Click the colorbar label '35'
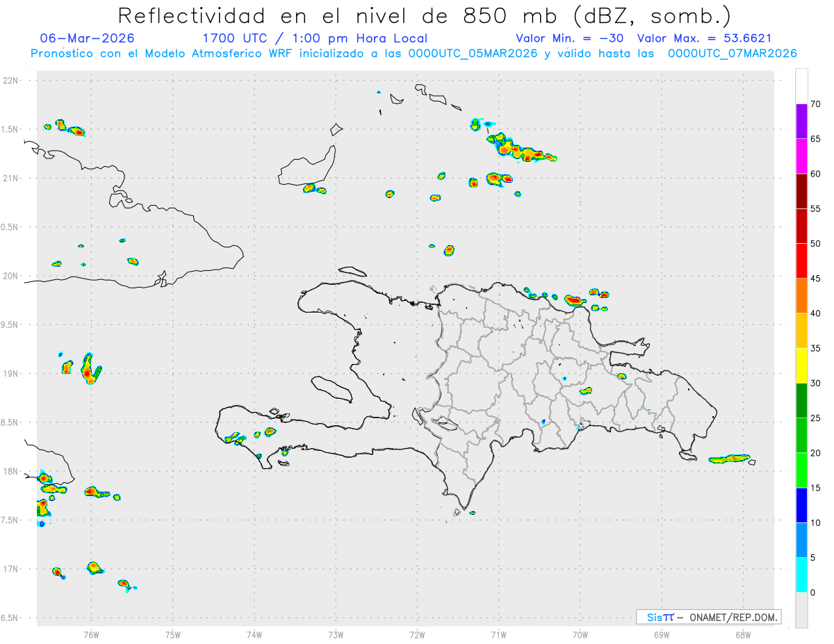834x644 pixels. (x=815, y=348)
